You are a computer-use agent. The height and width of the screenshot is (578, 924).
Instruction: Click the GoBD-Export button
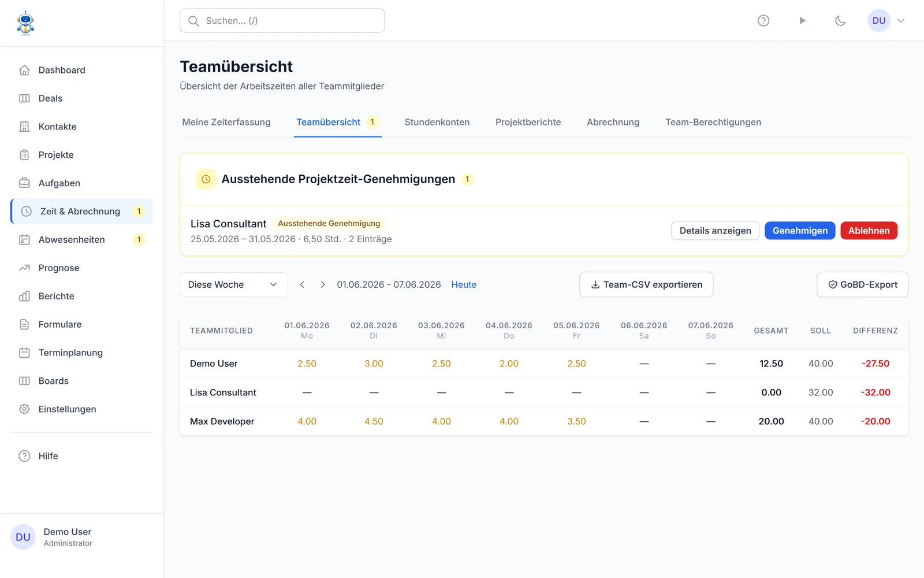coord(862,284)
